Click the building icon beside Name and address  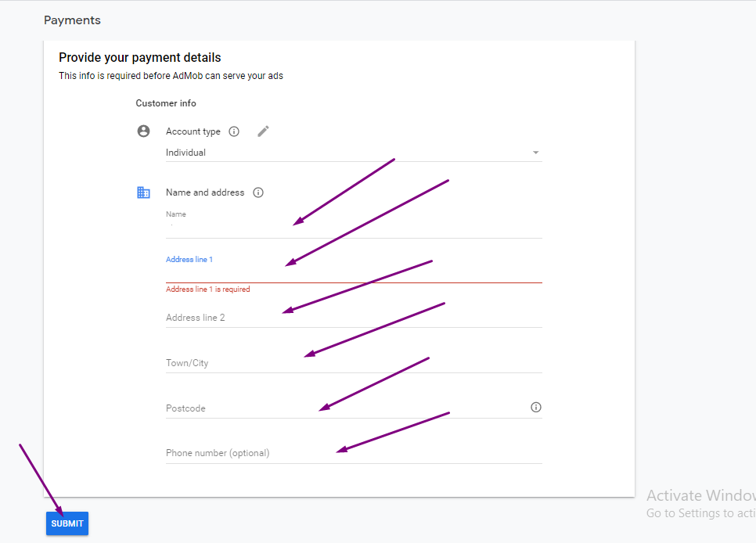[143, 192]
